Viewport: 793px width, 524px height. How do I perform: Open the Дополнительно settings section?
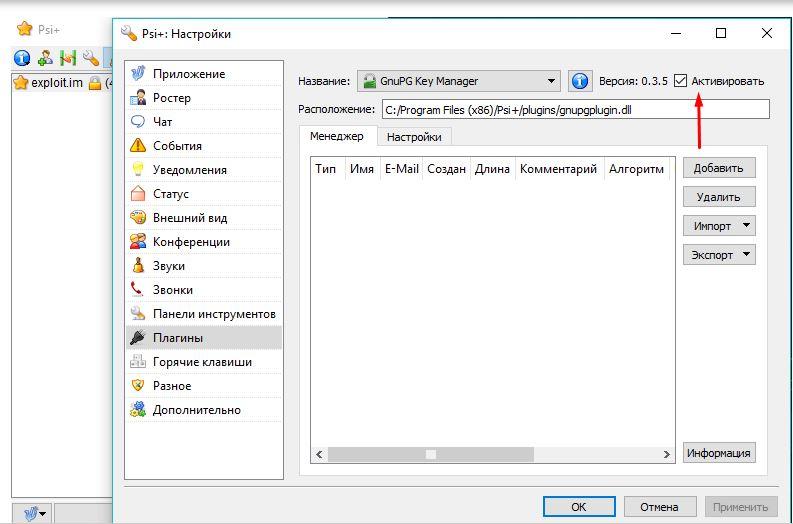point(203,410)
